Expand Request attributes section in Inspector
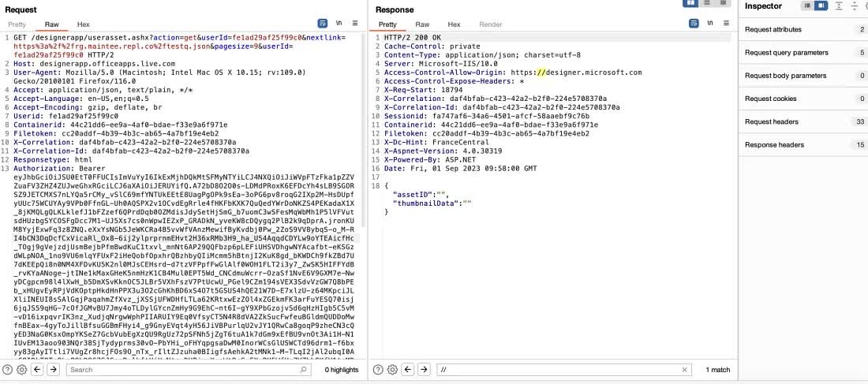Viewport: 868px width, 384px height. tap(803, 29)
